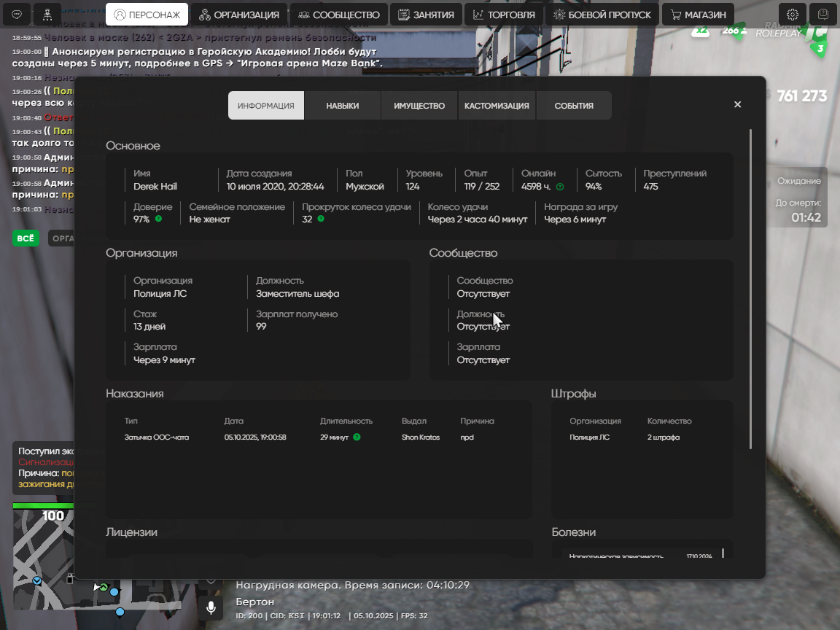Go to the События tab

pyautogui.click(x=574, y=106)
